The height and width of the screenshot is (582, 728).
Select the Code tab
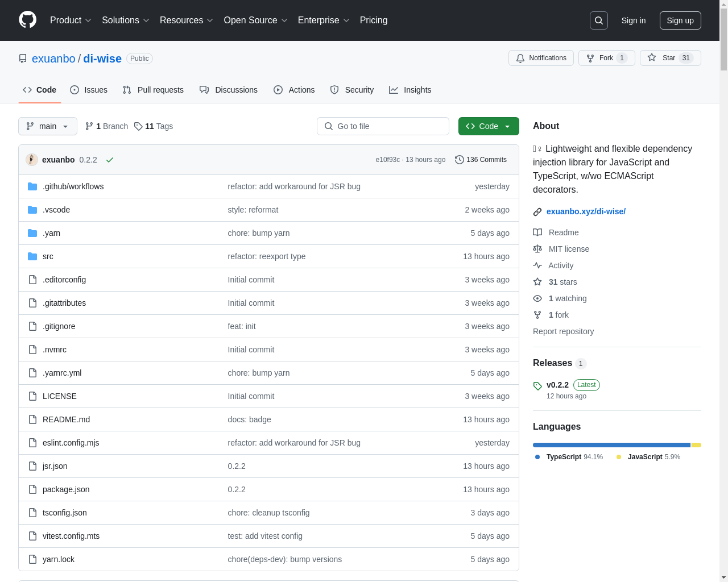click(40, 90)
